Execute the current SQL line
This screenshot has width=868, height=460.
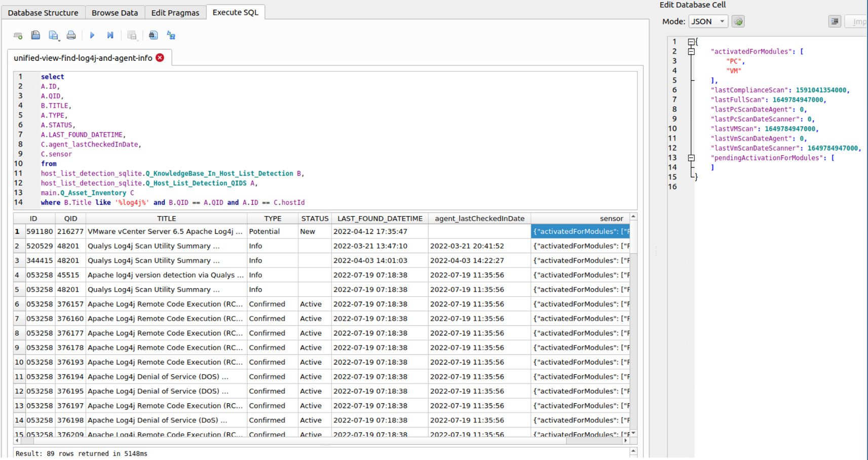(x=110, y=35)
